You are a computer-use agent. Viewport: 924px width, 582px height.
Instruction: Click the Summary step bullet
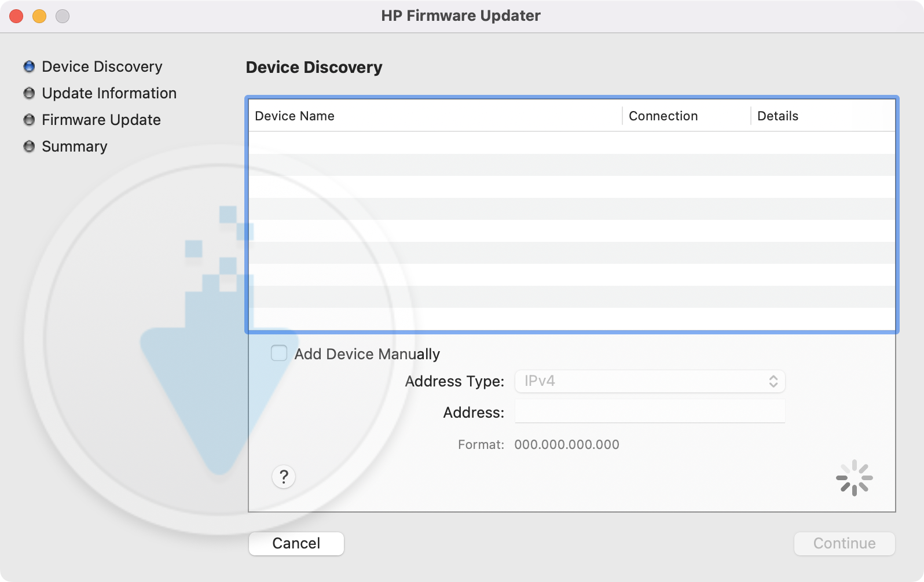[29, 146]
